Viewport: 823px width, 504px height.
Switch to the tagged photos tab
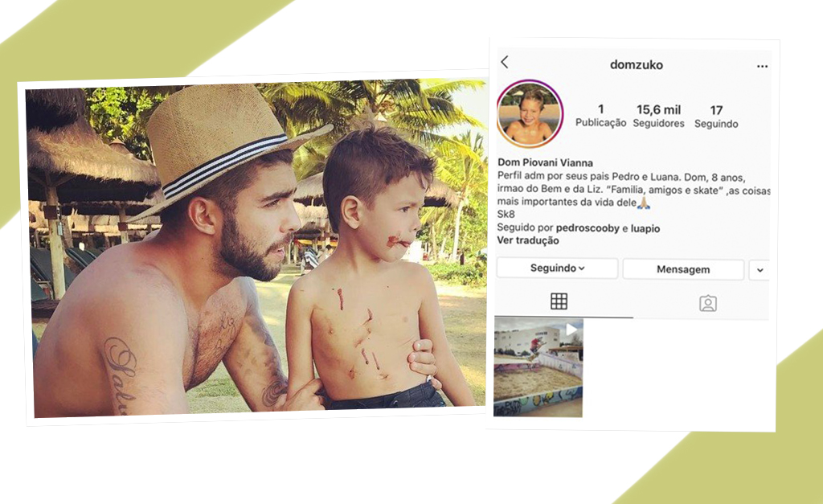[x=707, y=303]
